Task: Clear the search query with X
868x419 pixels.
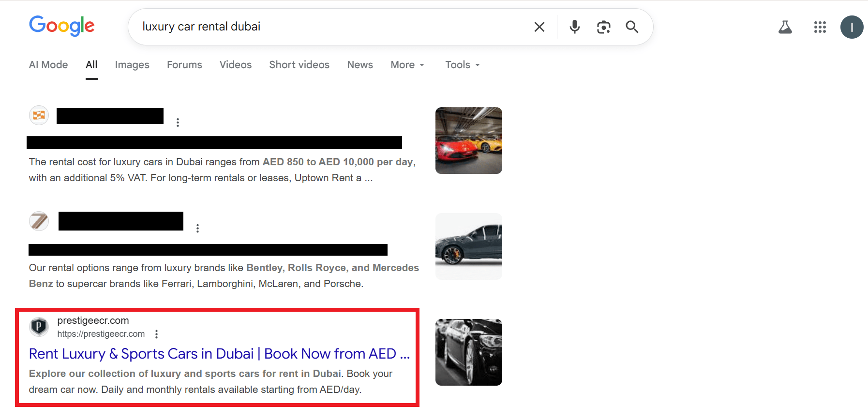Action: [539, 27]
